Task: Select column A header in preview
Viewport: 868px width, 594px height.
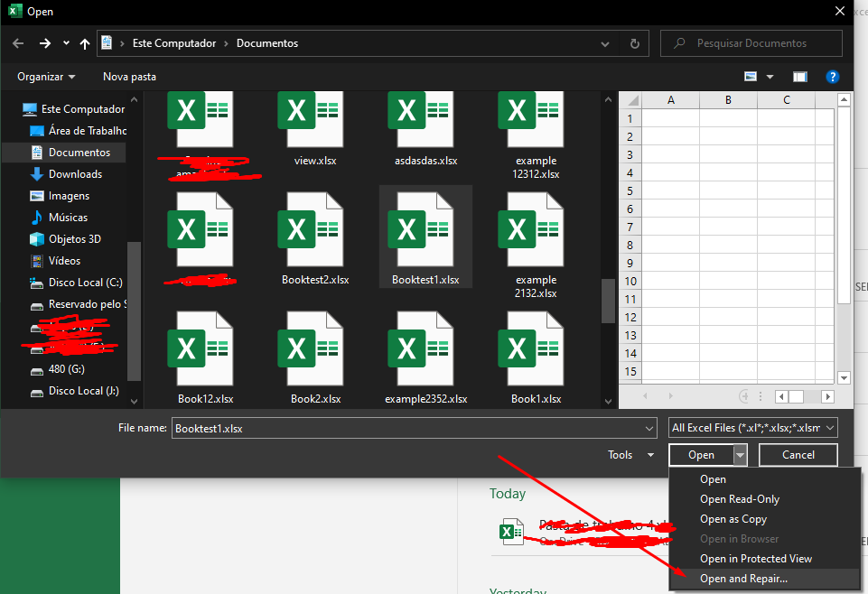Action: tap(670, 100)
